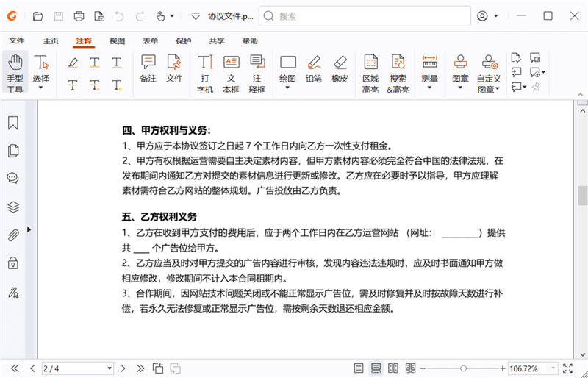
Task: Click the page number box 2 / 4
Action: (x=78, y=368)
